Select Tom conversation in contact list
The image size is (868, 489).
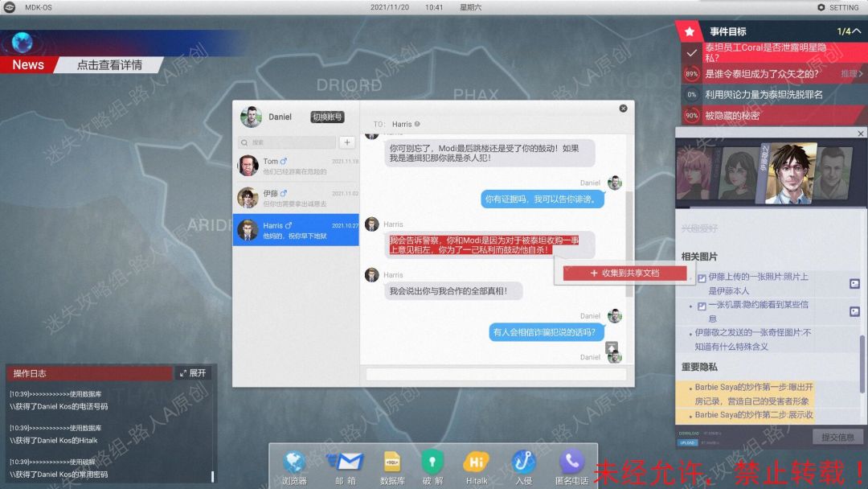[296, 166]
